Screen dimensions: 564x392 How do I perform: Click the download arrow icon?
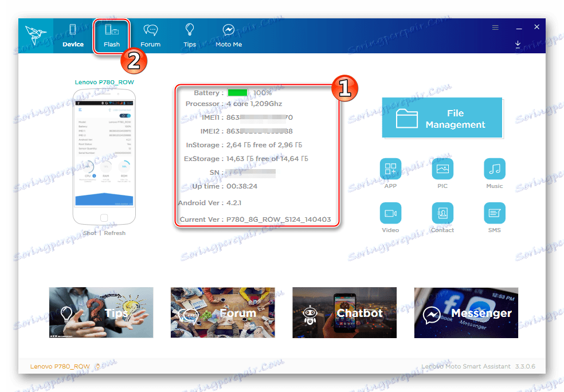coord(518,44)
